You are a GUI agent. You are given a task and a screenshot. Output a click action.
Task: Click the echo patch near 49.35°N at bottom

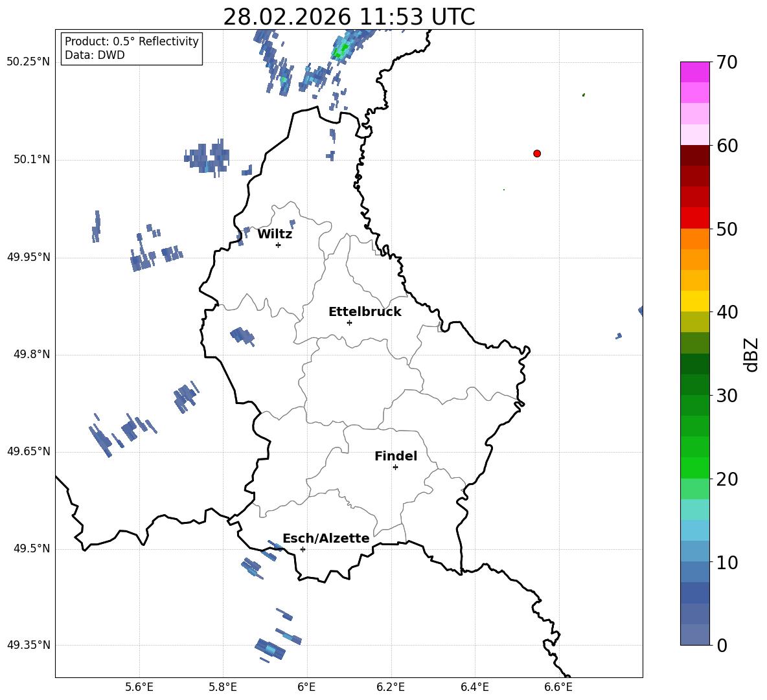click(269, 649)
